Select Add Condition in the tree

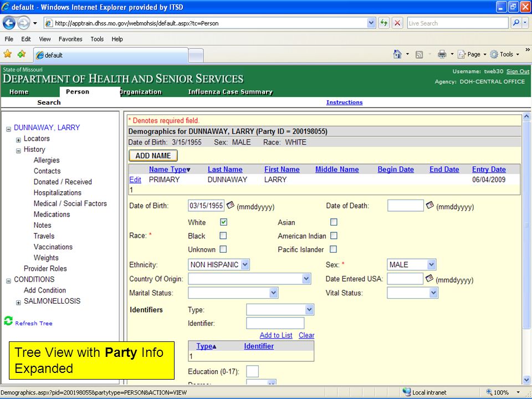pyautogui.click(x=45, y=290)
